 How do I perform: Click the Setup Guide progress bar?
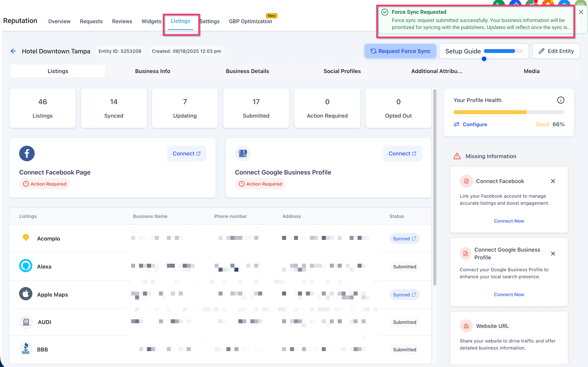coord(503,51)
